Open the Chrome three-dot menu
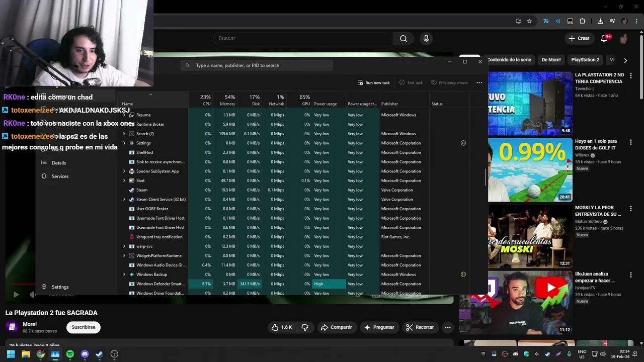644x362 pixels. pos(637,21)
